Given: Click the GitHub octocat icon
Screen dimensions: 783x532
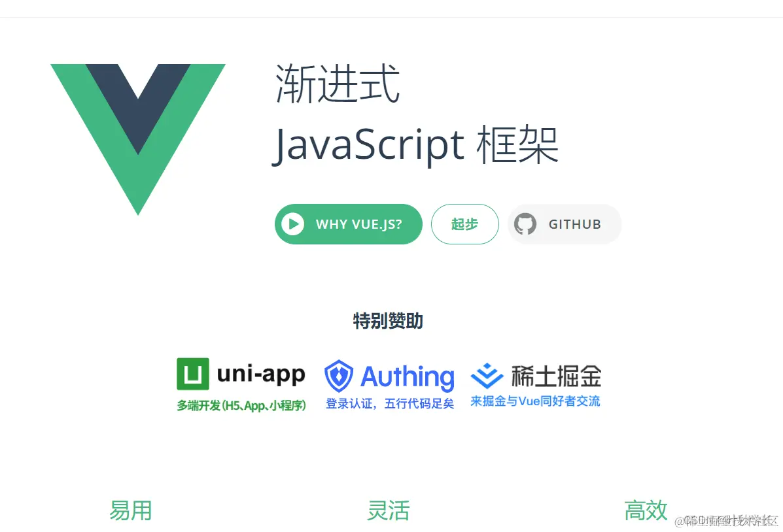Looking at the screenshot, I should coord(525,224).
